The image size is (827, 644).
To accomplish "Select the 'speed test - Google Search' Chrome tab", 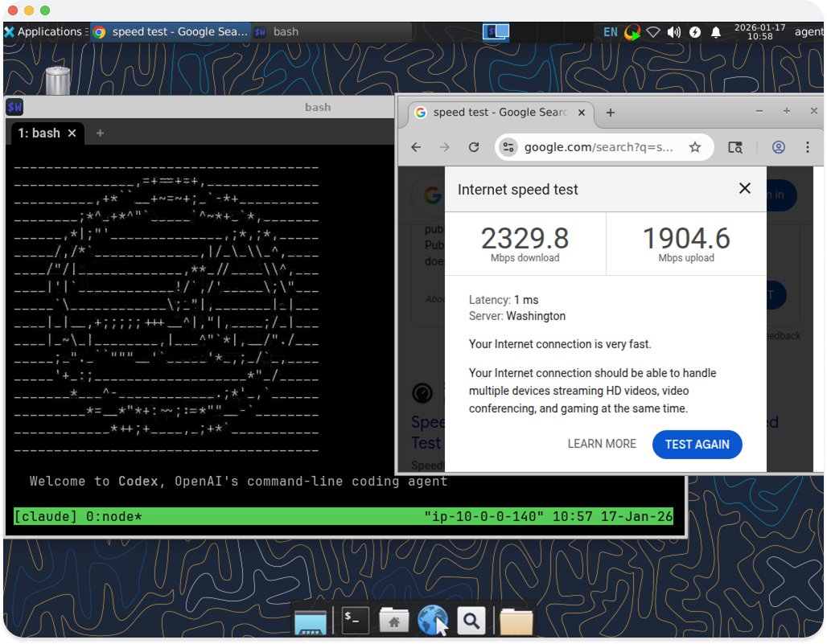I will point(499,113).
